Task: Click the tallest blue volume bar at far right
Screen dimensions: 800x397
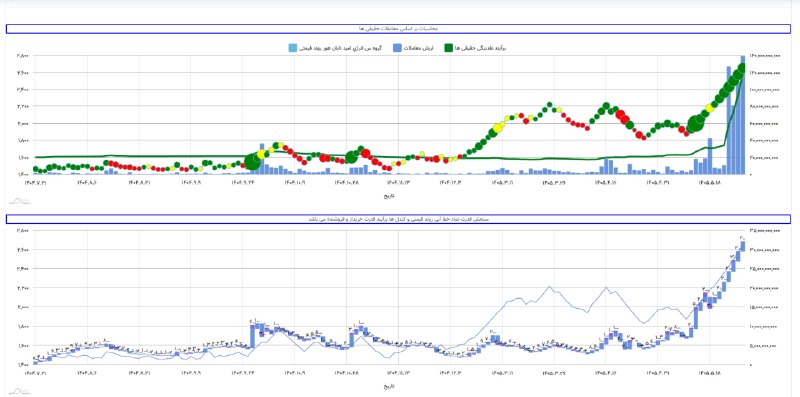Action: (742, 115)
